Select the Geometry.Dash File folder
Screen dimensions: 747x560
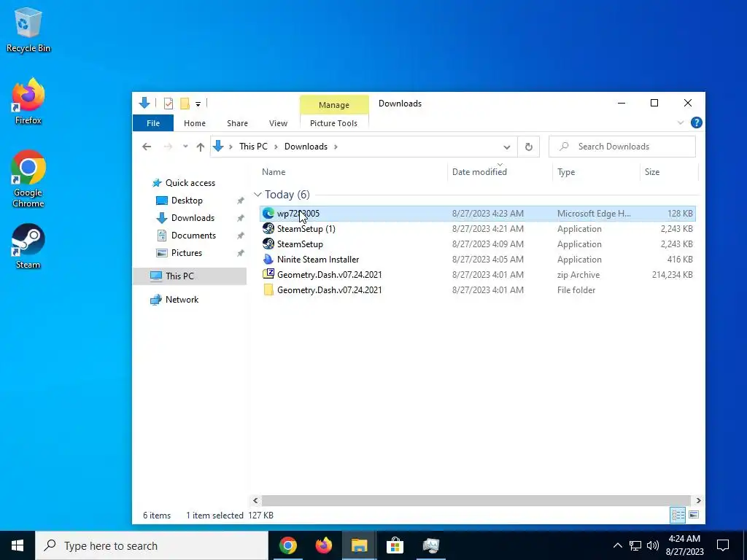(x=477, y=289)
